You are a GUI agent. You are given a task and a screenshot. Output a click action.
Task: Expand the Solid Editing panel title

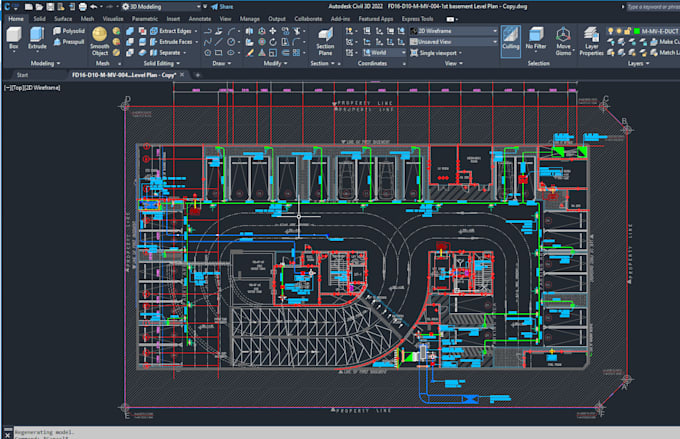pos(161,63)
